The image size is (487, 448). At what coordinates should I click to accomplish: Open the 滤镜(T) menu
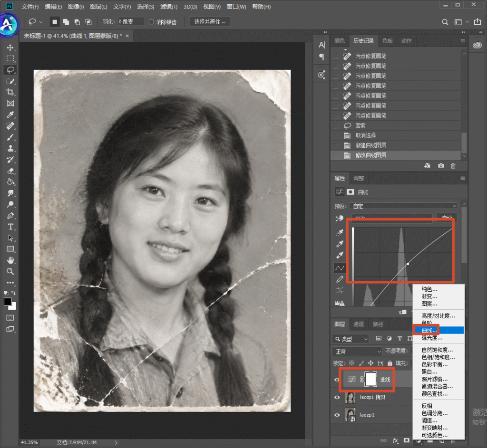169,7
